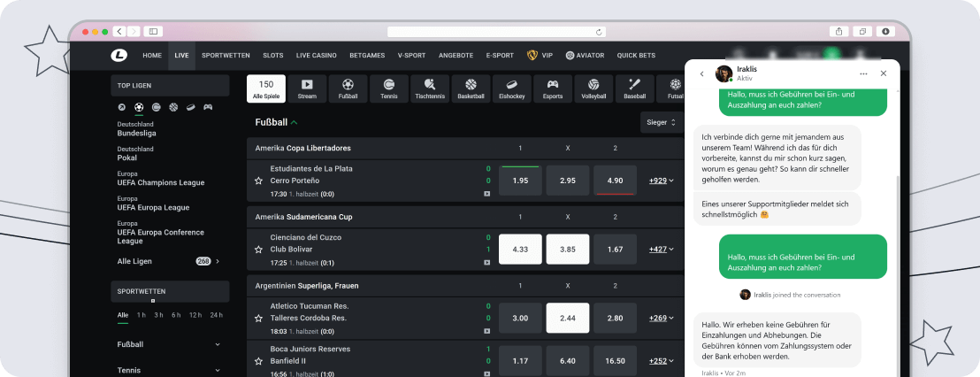Select the ice hockey puck icon under Top Ligen

point(191,107)
